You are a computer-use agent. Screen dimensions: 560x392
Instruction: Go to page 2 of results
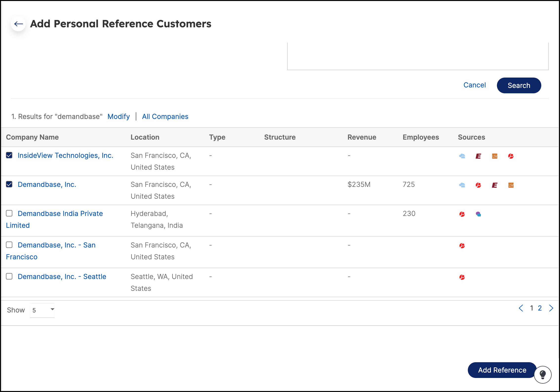[540, 308]
